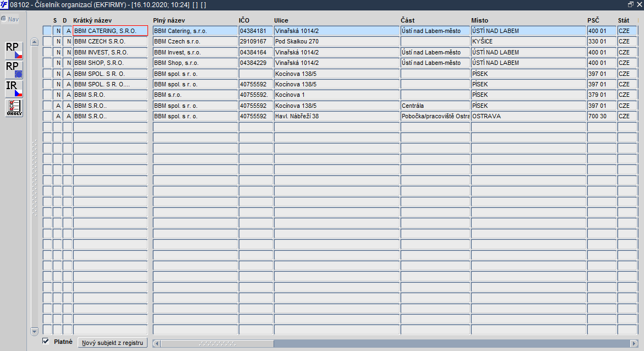The image size is (644, 351).
Task: Click street Pod Skalkou 270
Action: 337,41
